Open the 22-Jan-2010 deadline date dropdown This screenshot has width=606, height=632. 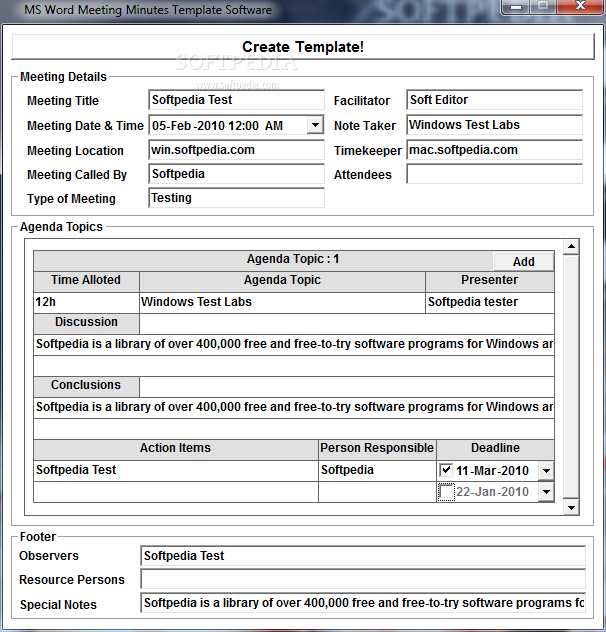tap(546, 492)
